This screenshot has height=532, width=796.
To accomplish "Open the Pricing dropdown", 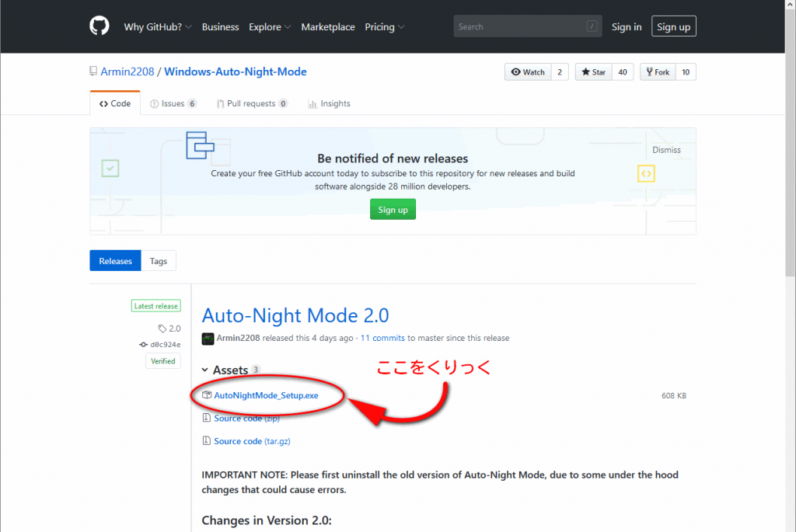I will pyautogui.click(x=384, y=26).
